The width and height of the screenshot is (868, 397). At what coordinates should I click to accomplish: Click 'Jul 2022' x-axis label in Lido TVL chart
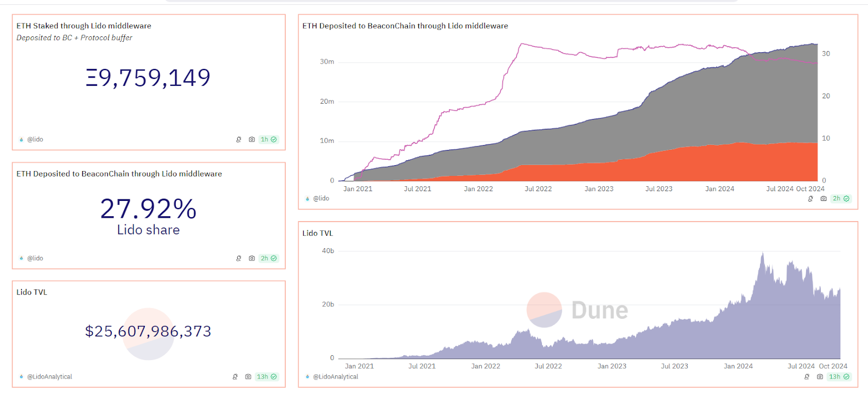tap(548, 367)
